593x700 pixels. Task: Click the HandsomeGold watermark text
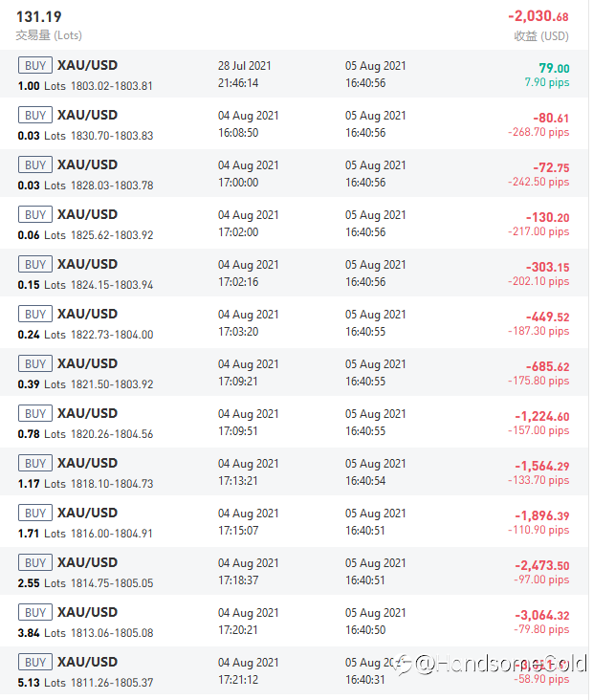point(499,664)
